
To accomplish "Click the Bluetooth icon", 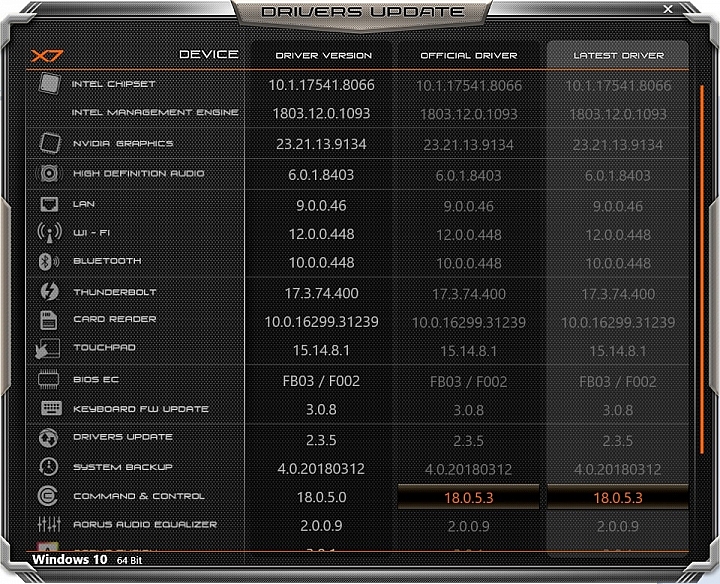I will click(x=48, y=261).
